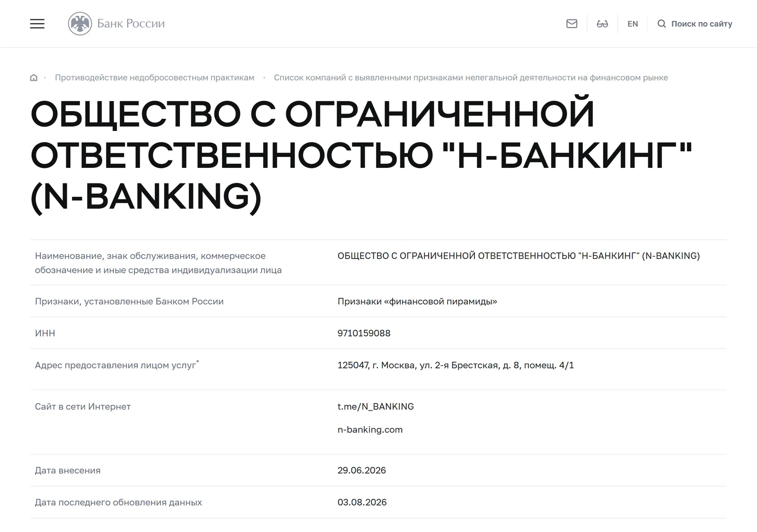This screenshot has height=532, width=757.
Task: Click 'Сайт в сети Интернет' label
Action: (83, 407)
